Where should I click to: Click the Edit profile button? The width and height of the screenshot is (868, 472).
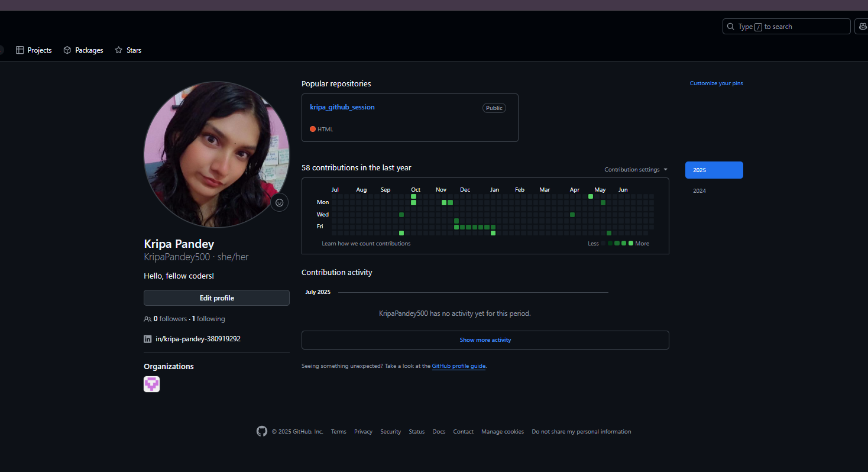coord(216,298)
